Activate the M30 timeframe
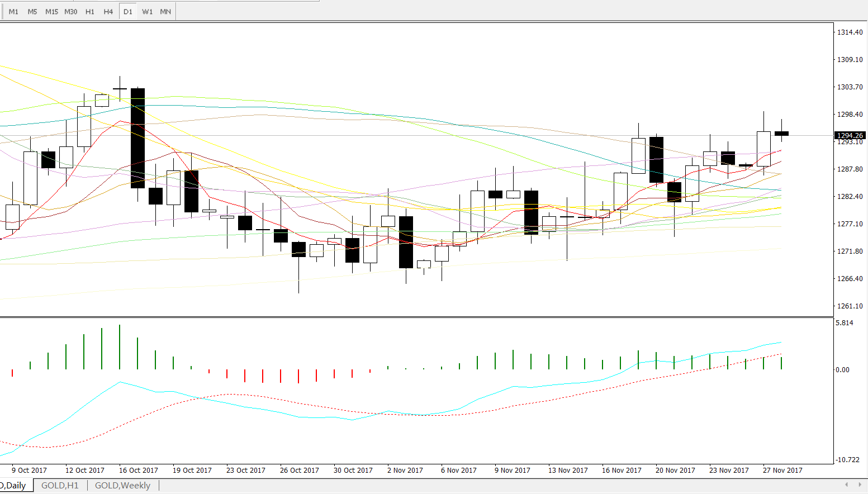Image resolution: width=868 pixels, height=494 pixels. (71, 12)
